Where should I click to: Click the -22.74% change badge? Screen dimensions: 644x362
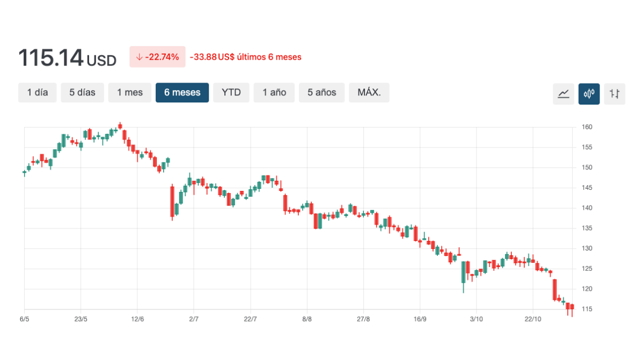click(157, 56)
